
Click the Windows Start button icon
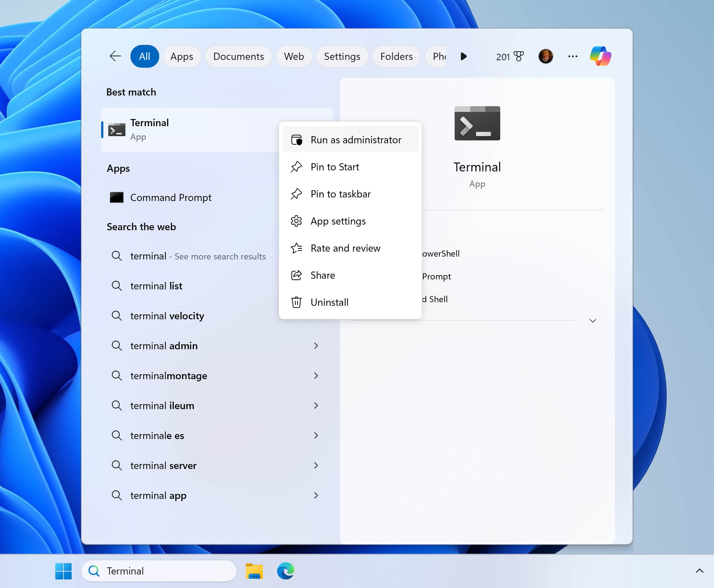pyautogui.click(x=64, y=571)
